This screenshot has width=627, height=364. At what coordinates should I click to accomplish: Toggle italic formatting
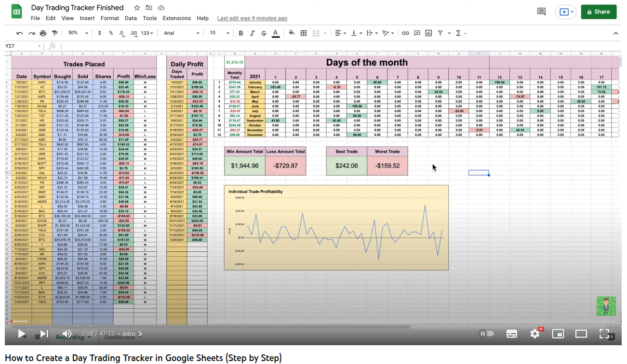[252, 33]
